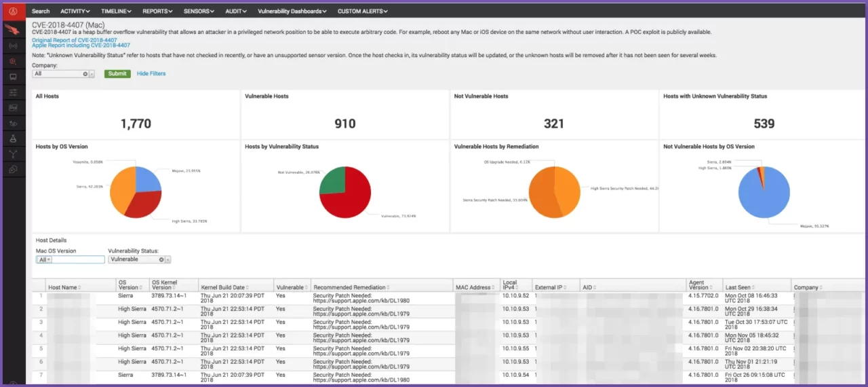Click the flask icon in sidebar
The image size is (868, 387).
[x=13, y=139]
